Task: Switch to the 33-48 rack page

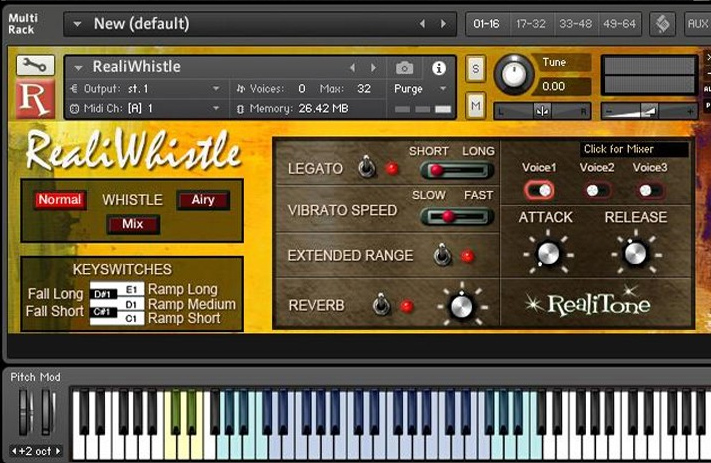Action: [575, 24]
